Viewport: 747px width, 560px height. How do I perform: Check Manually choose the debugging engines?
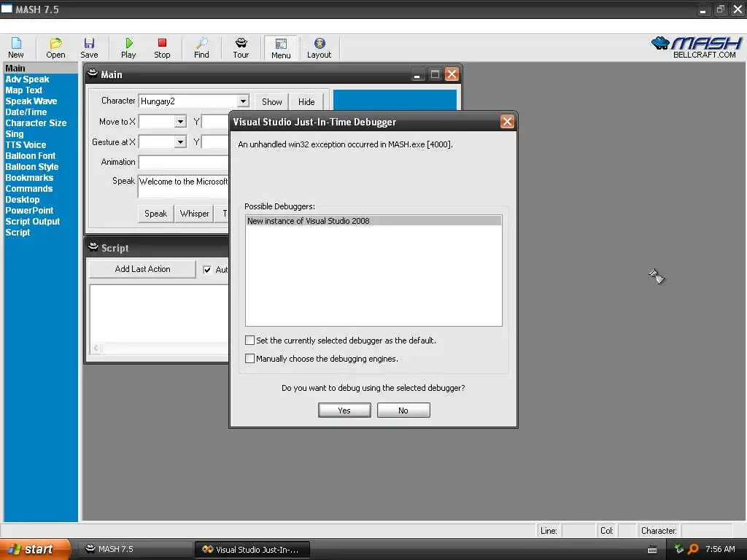pos(249,359)
